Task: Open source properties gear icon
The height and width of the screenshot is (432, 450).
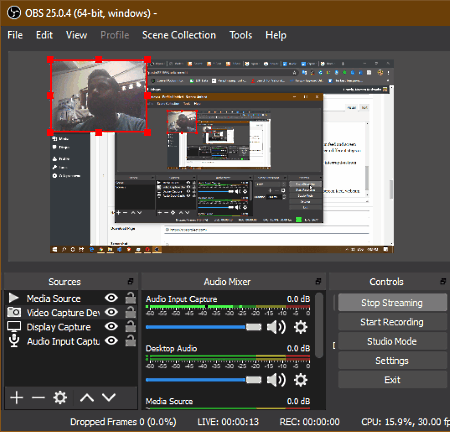Action: (60, 397)
